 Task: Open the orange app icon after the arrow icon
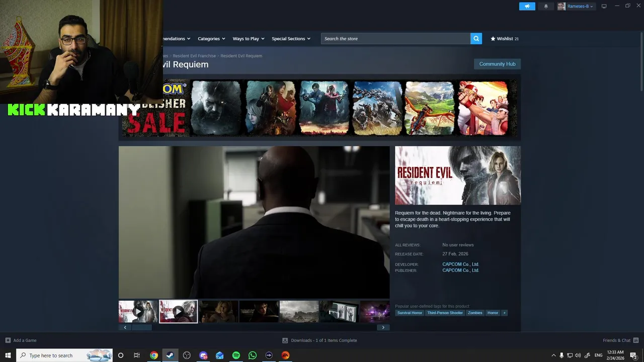285,355
